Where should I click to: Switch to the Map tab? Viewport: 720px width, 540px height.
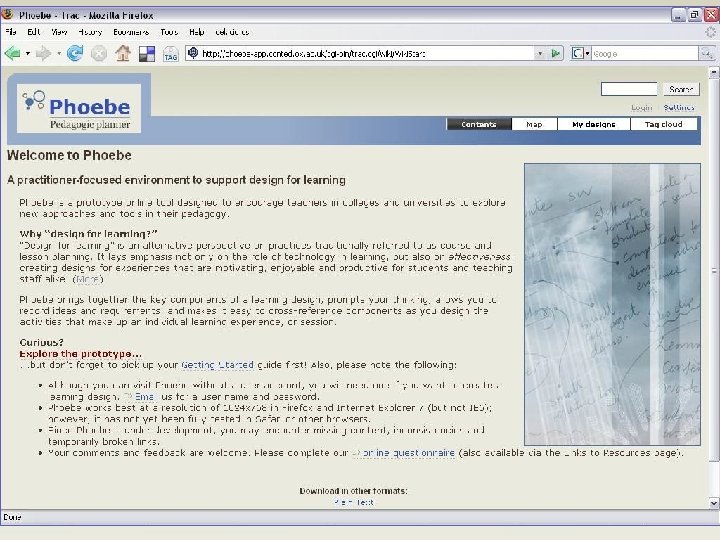pos(534,124)
